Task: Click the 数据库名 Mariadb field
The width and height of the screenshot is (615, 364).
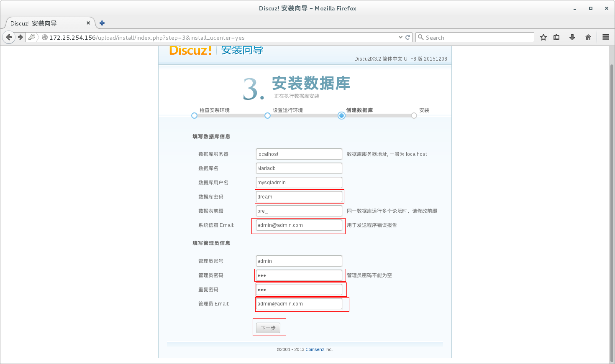Action: [299, 168]
